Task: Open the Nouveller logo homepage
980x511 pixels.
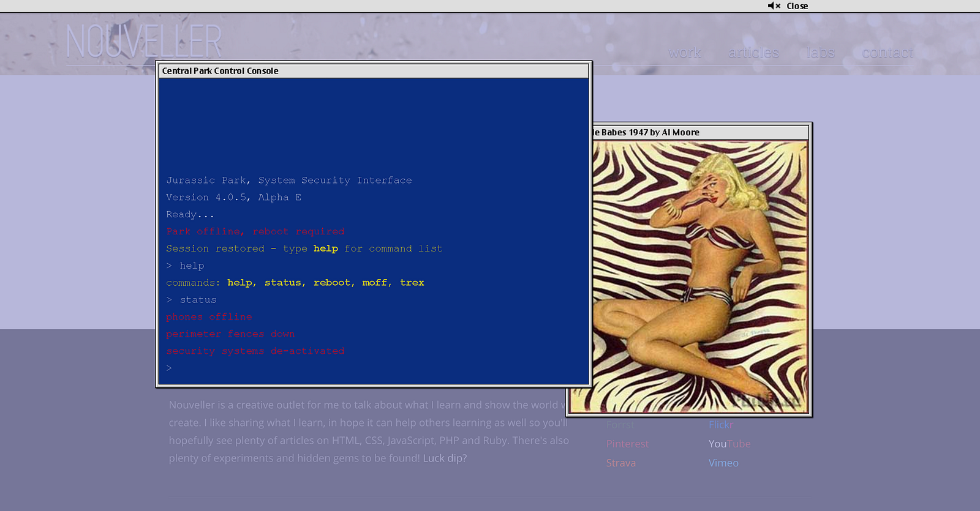Action: [144, 42]
